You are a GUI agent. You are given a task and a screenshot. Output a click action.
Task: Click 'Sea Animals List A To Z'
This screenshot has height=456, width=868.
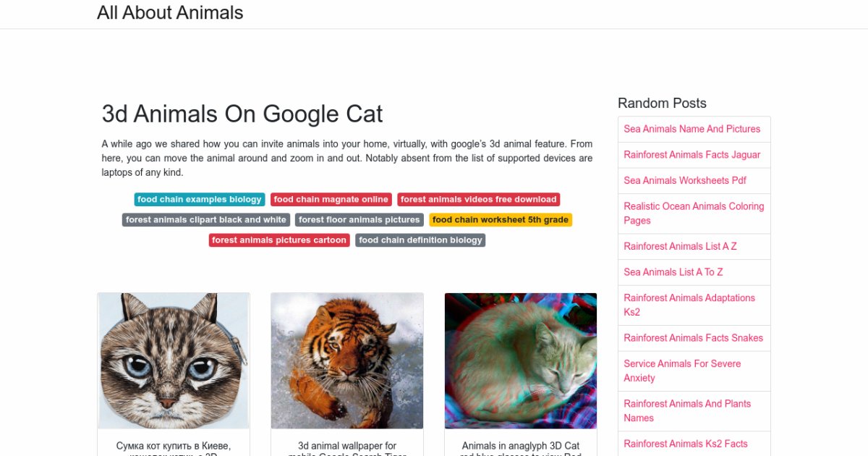click(673, 272)
